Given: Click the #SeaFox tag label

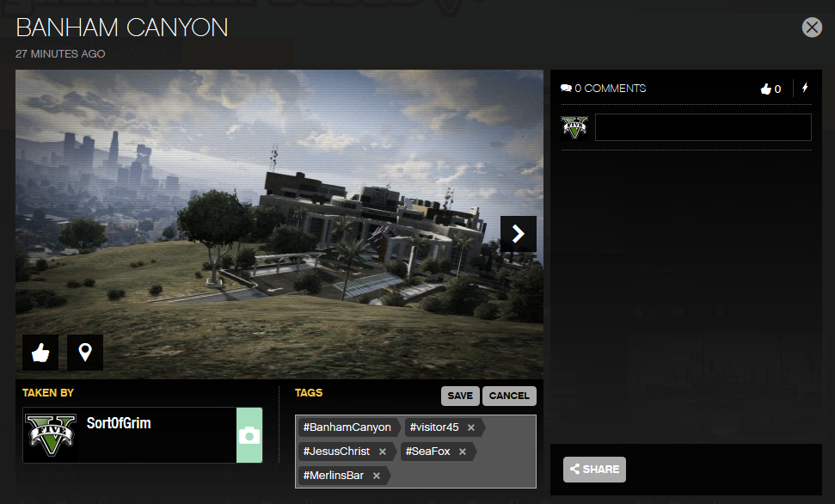Looking at the screenshot, I should [427, 452].
